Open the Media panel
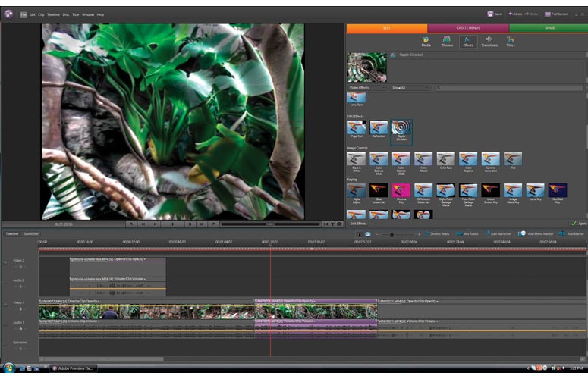 426,42
